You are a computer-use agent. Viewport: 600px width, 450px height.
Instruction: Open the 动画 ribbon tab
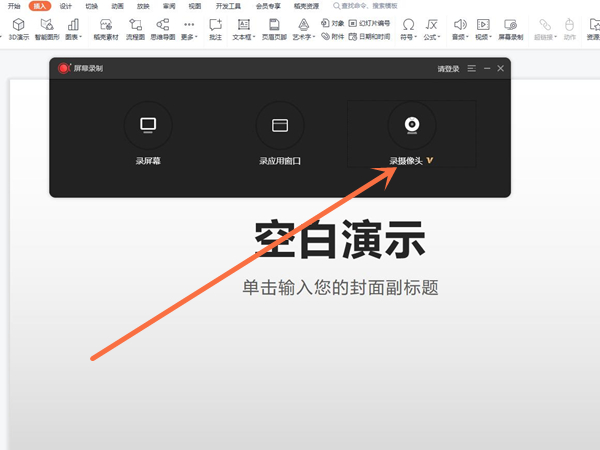(118, 6)
